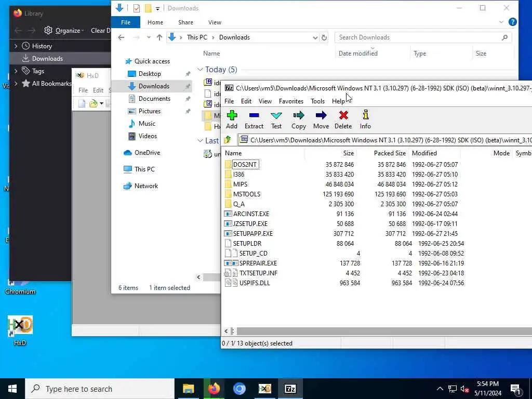Click the Extract icon in 7-Zip
This screenshot has height=399, width=532.
[x=254, y=116]
